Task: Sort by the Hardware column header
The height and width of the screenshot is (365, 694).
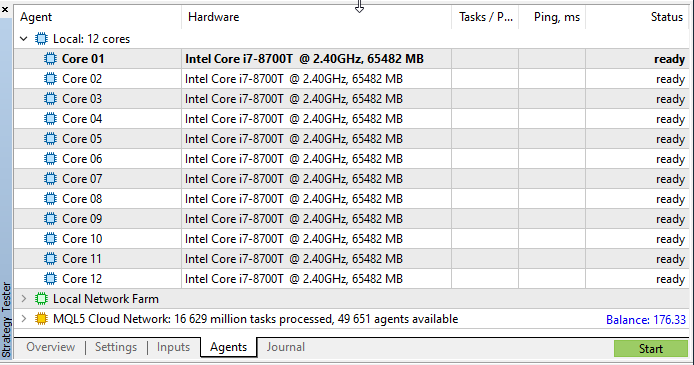Action: 316,17
